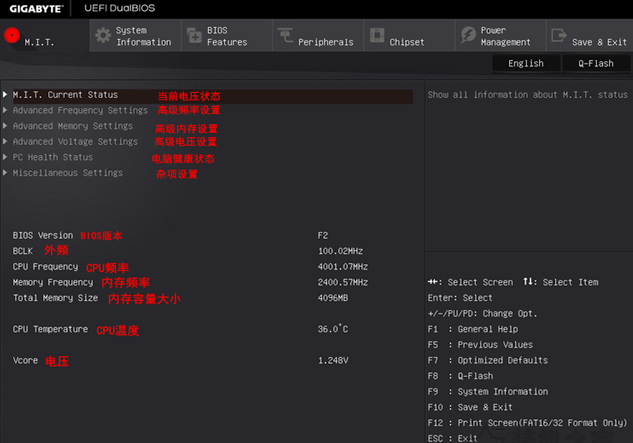Viewport: 633px width, 443px height.
Task: Open PC Health Status entry
Action: (52, 157)
